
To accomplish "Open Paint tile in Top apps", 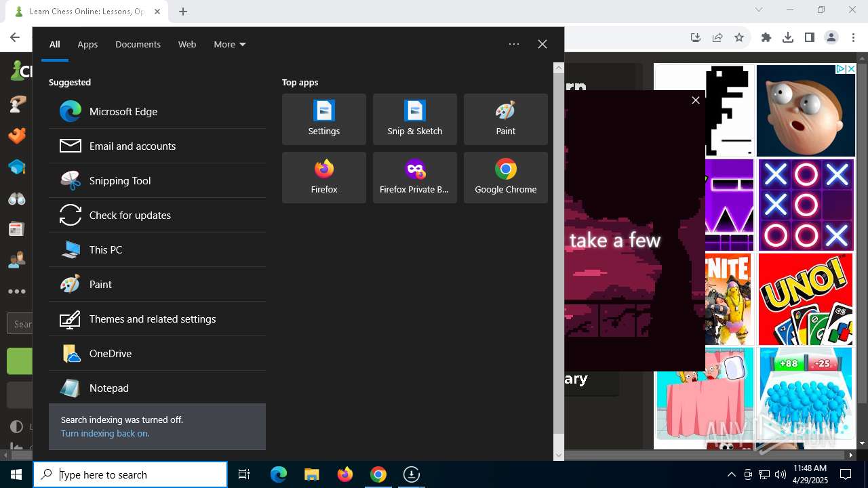I will pos(506,119).
